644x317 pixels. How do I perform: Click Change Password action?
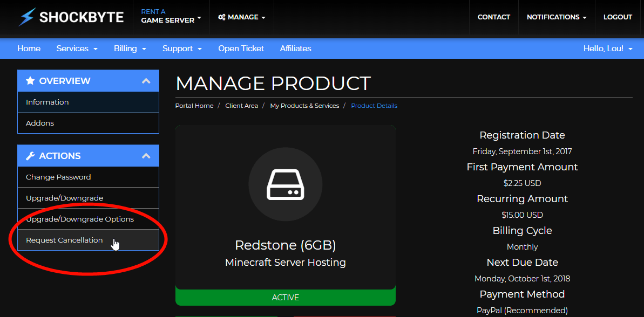(x=88, y=177)
